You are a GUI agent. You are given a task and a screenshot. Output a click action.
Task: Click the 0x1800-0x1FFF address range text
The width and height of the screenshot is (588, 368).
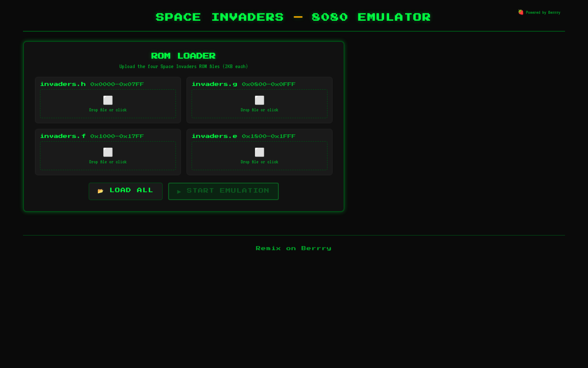268,136
